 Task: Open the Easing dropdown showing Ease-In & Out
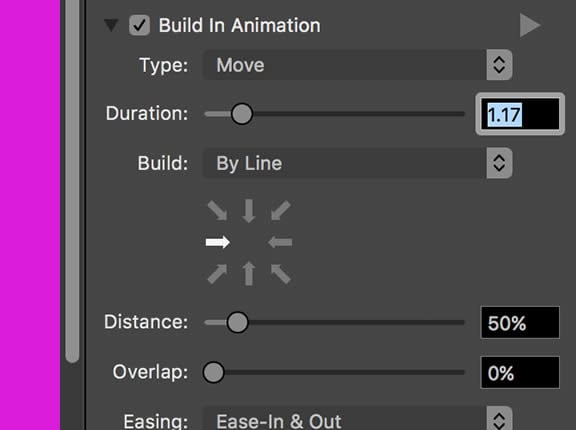(x=358, y=419)
